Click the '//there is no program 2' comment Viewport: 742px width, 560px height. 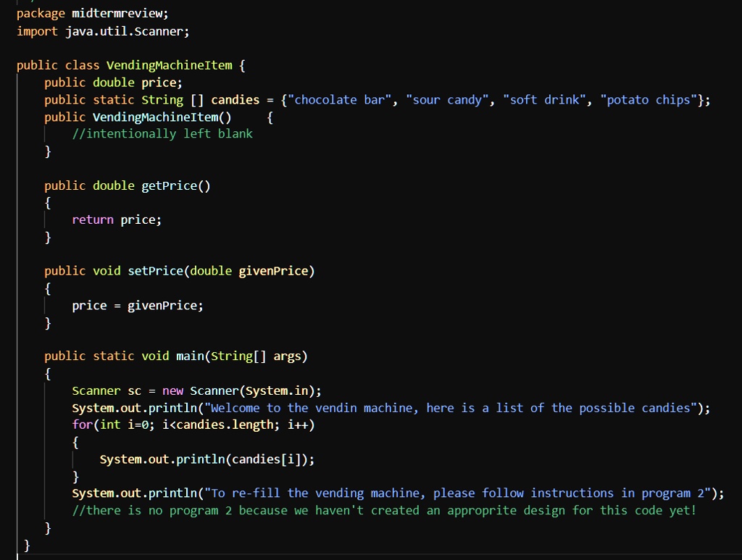[384, 511]
